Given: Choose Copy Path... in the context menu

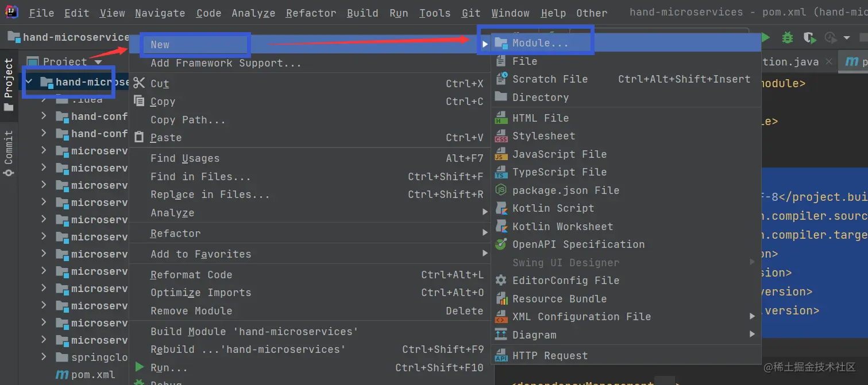Looking at the screenshot, I should [x=310, y=120].
